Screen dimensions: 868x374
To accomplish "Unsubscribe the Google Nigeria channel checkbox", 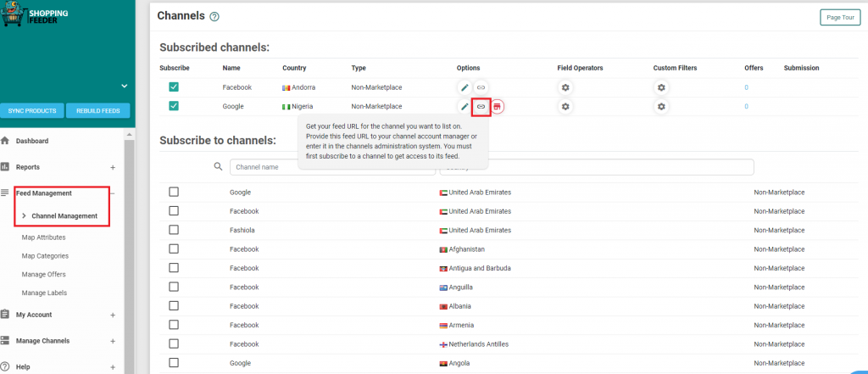I will 174,106.
